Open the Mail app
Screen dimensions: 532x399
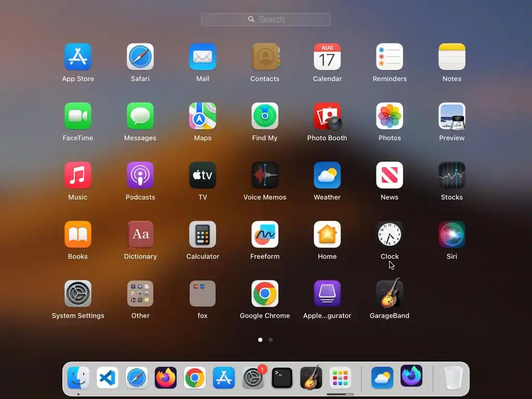click(x=203, y=57)
